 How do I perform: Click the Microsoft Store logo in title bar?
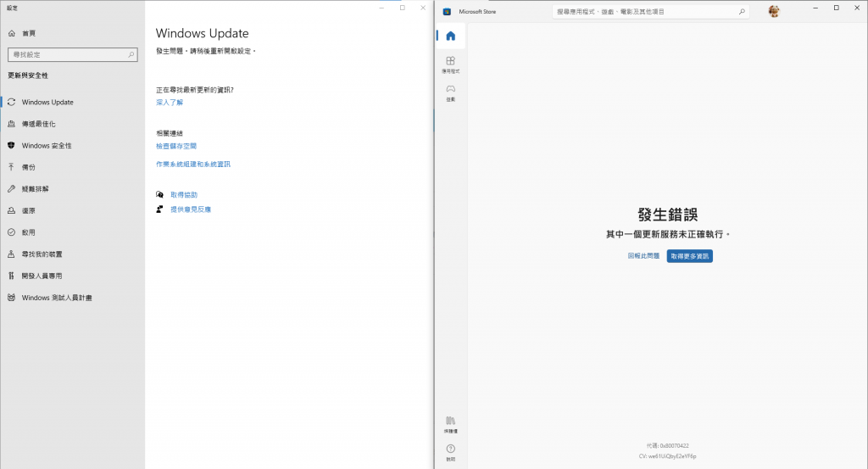tap(447, 12)
